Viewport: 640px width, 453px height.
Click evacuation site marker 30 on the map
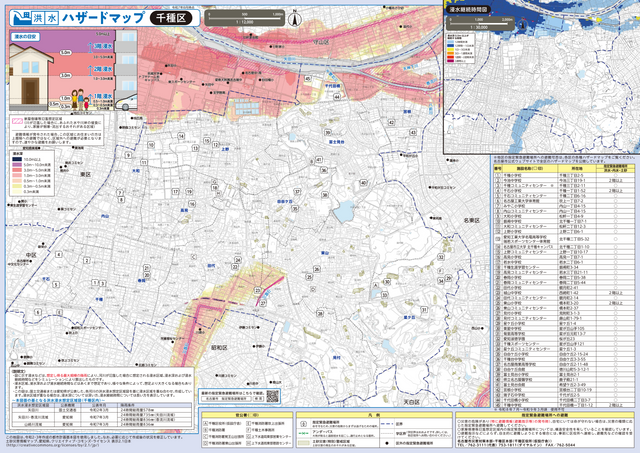[387, 282]
